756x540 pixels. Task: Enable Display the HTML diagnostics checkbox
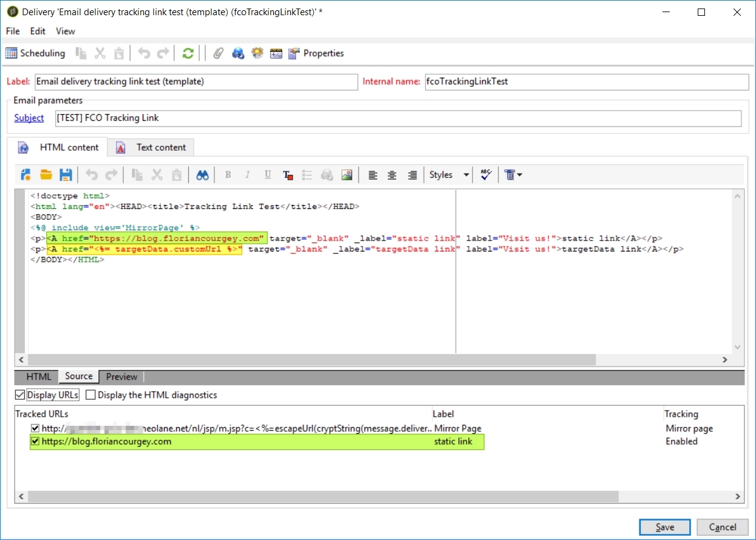tap(90, 395)
